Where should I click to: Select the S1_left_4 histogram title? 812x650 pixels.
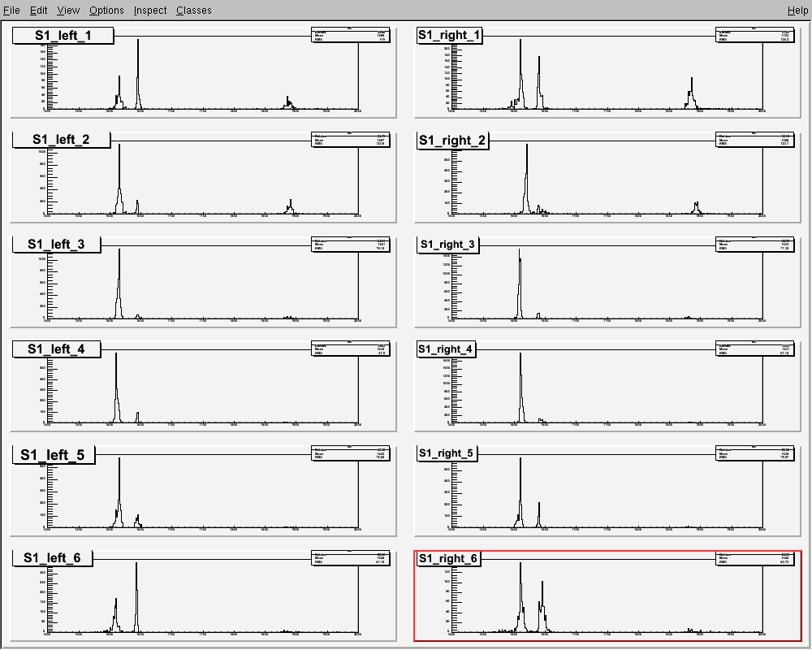[57, 349]
